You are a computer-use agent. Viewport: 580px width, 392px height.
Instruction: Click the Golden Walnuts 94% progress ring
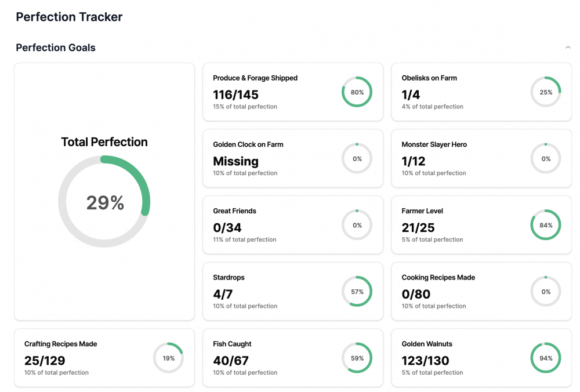[546, 358]
